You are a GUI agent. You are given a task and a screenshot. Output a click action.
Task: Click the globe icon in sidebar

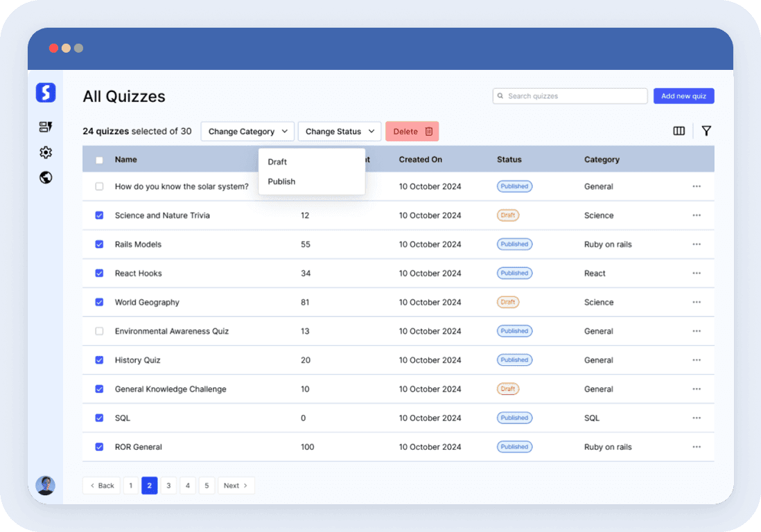point(46,178)
